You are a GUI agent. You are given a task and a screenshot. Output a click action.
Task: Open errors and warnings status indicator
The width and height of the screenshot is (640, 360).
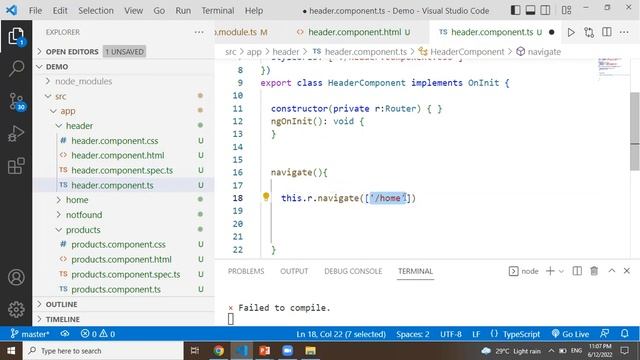(x=98, y=334)
